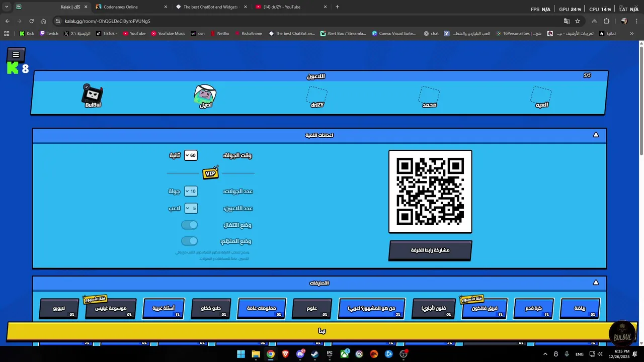Open Windows Start menu
644x362 pixels.
[240, 354]
